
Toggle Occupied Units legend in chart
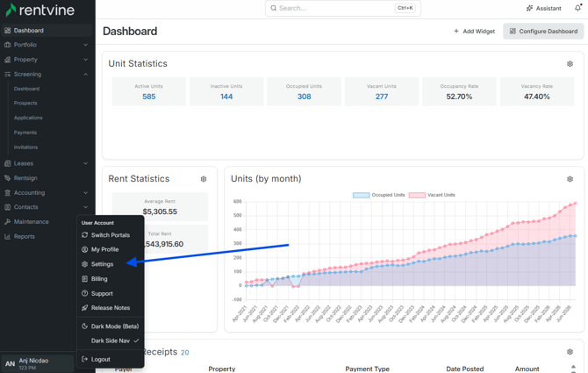(379, 195)
